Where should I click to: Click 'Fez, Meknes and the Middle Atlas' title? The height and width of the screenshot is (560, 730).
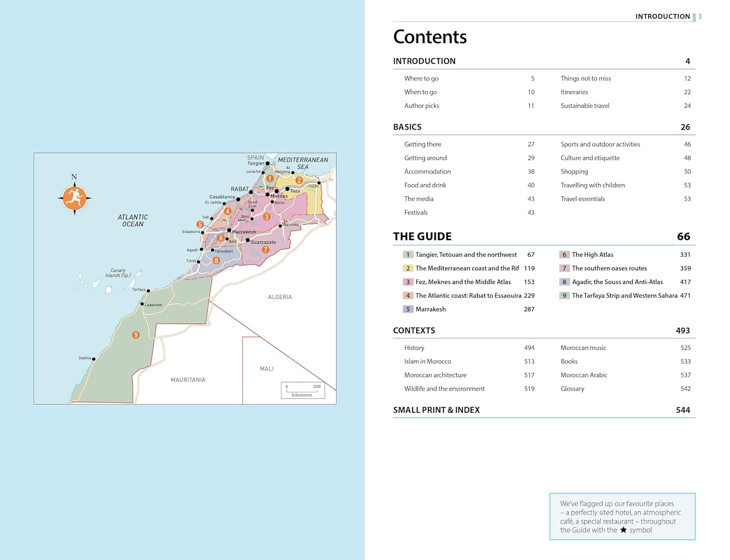pyautogui.click(x=463, y=282)
